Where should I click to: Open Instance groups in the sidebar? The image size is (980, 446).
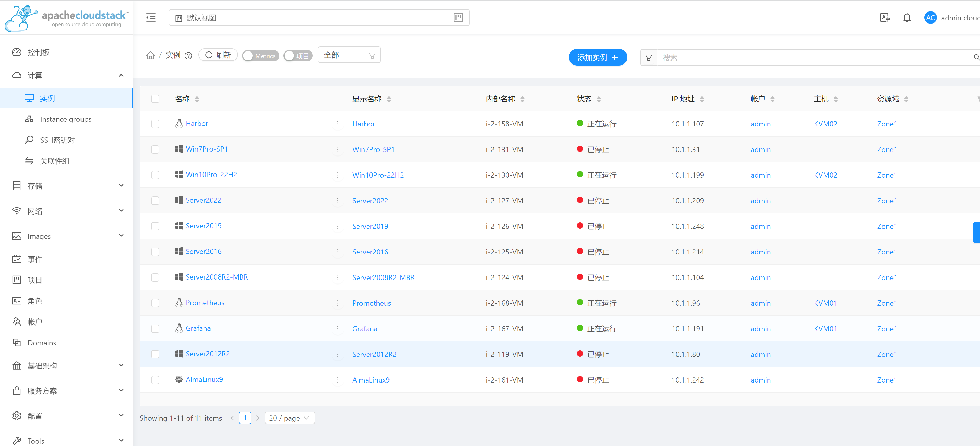pyautogui.click(x=67, y=119)
